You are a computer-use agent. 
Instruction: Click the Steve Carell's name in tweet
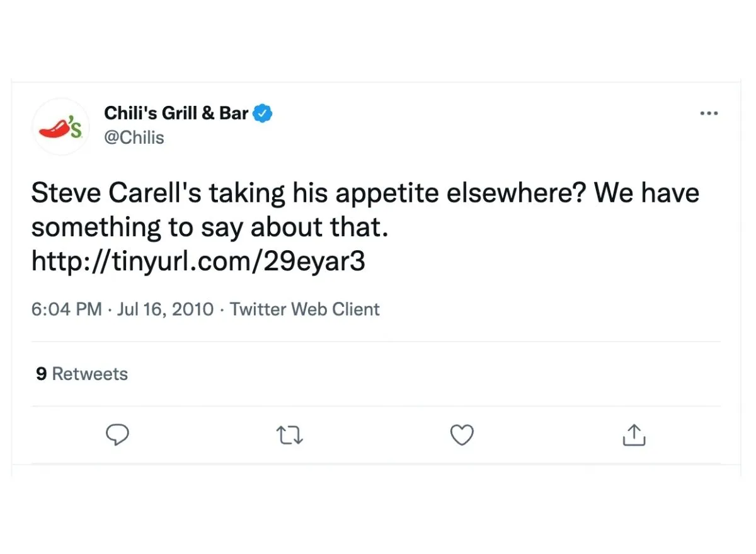117,193
